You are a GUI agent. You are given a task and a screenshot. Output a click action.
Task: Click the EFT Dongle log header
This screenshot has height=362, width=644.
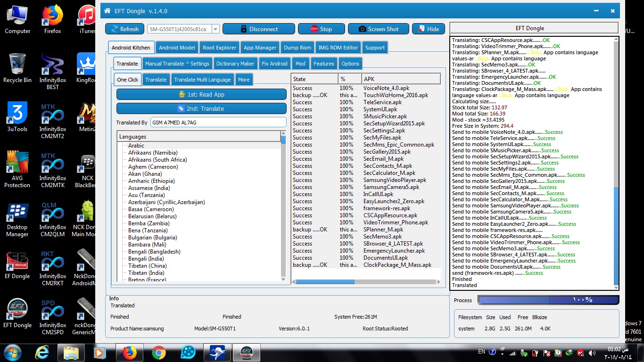point(534,28)
